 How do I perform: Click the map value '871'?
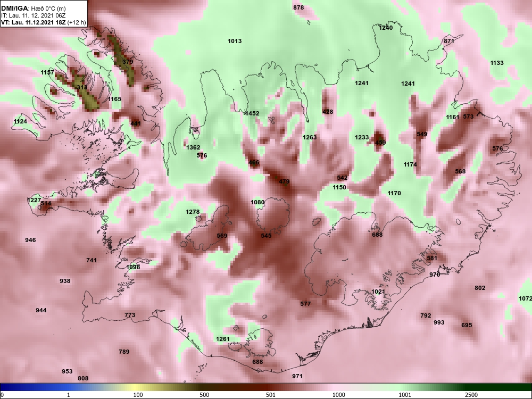449,41
